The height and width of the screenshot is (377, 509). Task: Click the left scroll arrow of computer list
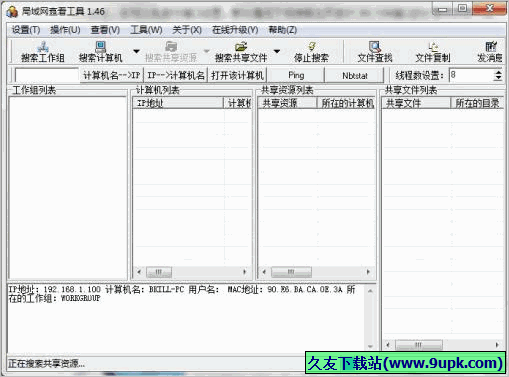(x=139, y=272)
